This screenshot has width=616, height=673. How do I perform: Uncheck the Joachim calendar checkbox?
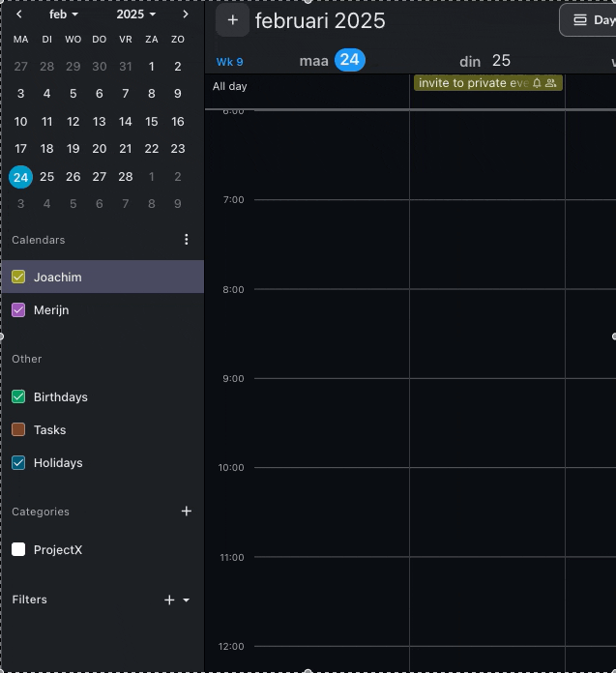pos(18,278)
